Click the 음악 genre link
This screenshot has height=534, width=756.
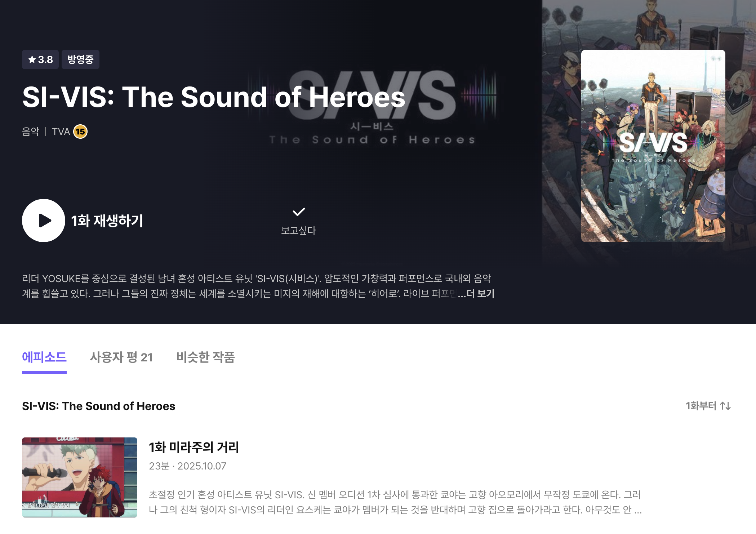click(x=31, y=132)
